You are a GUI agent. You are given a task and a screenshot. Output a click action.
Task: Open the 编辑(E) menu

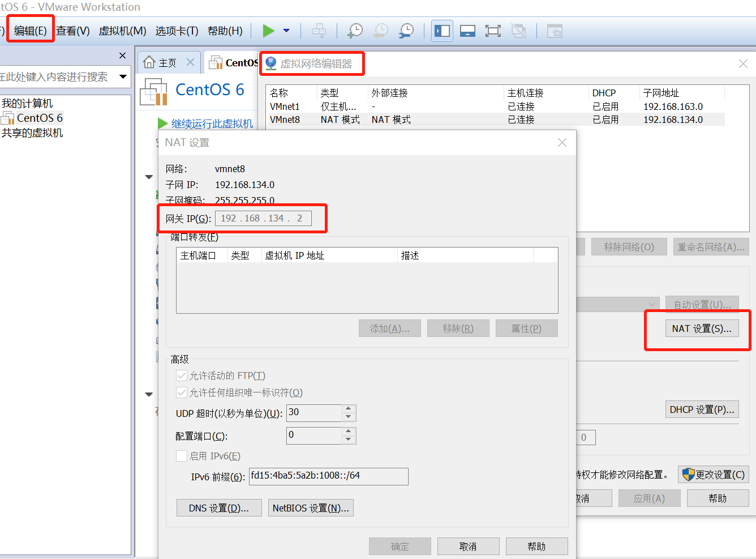tap(31, 31)
